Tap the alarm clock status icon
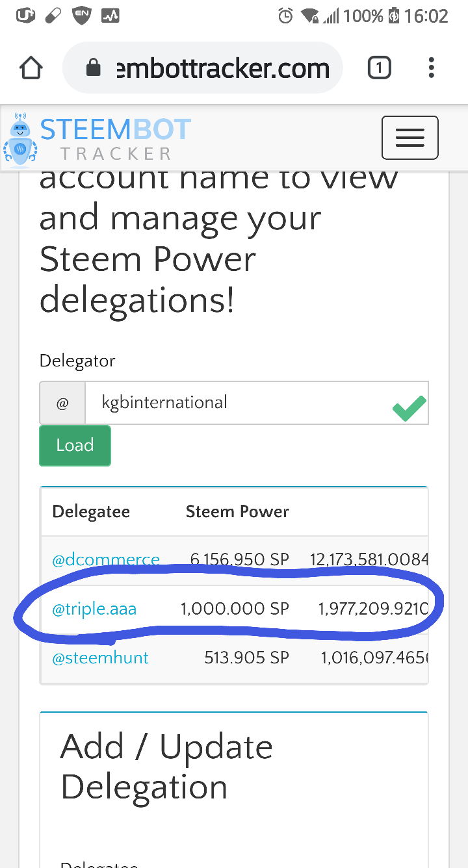The width and height of the screenshot is (468, 868). pos(285,16)
